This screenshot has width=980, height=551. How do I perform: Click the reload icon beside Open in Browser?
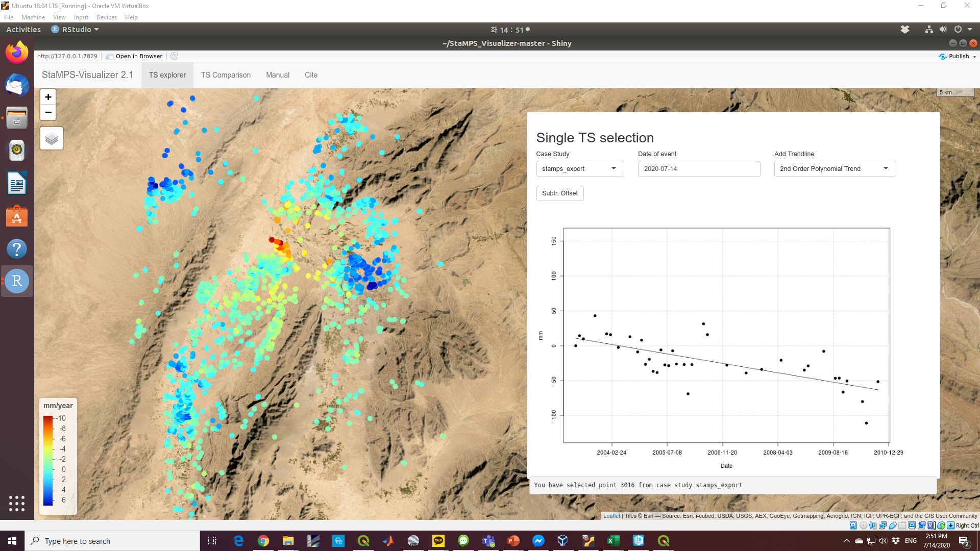(174, 56)
